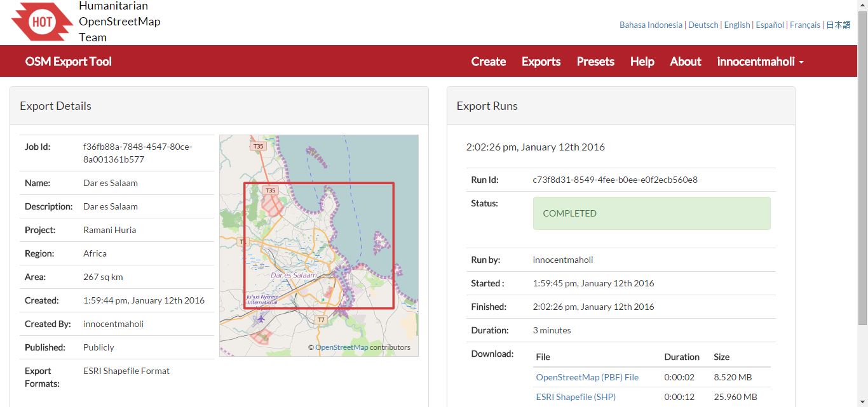Click the 8.520 MB size cell

coord(733,377)
